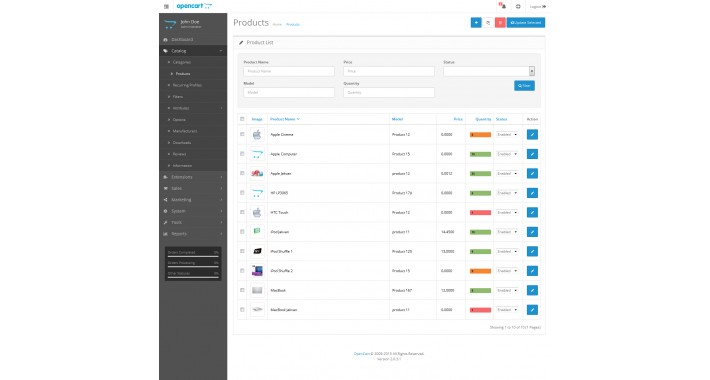The height and width of the screenshot is (380, 710).
Task: Click the Copy product icon button
Action: (488, 22)
